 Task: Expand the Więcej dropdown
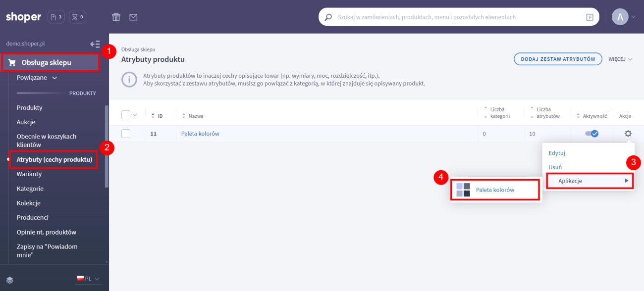(x=620, y=59)
